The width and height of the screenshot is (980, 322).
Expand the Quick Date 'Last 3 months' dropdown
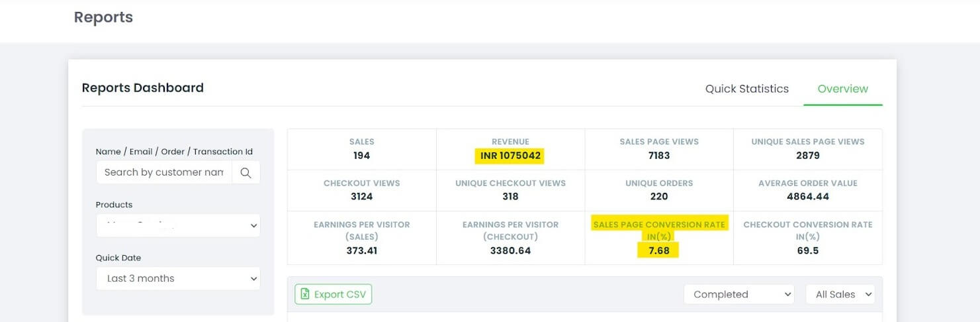point(177,278)
